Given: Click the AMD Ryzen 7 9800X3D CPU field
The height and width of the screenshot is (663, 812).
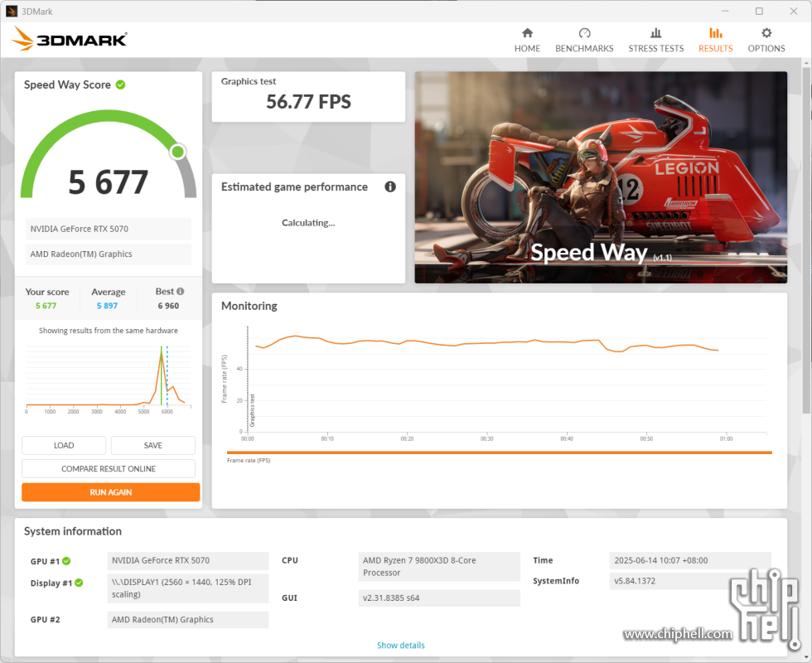Looking at the screenshot, I should tap(439, 567).
